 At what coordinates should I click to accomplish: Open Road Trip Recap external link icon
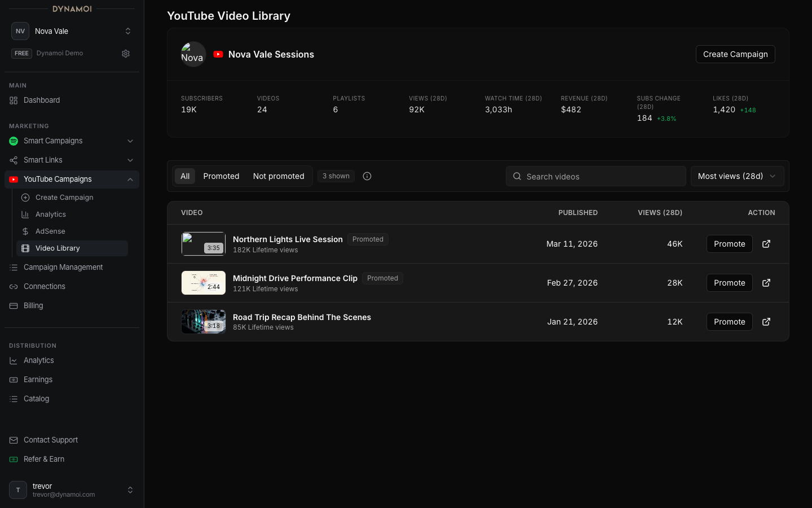766,322
